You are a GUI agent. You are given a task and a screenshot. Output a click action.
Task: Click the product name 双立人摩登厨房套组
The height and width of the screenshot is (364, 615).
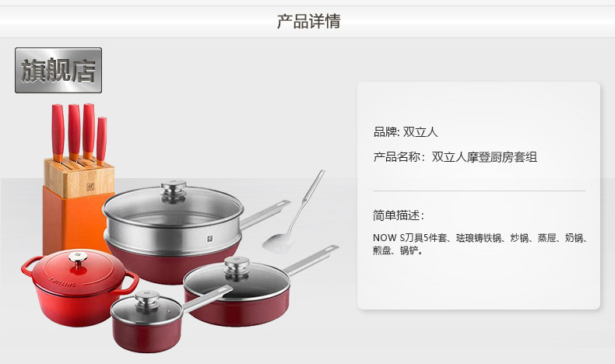pyautogui.click(x=484, y=157)
